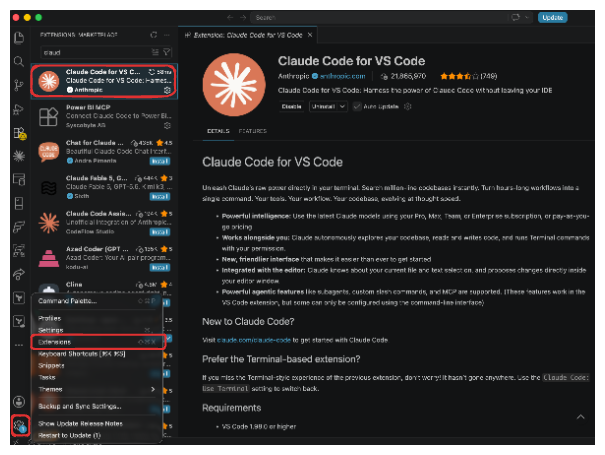The width and height of the screenshot is (605, 455).
Task: Open the Accounts icon in activity bar
Action: point(19,402)
